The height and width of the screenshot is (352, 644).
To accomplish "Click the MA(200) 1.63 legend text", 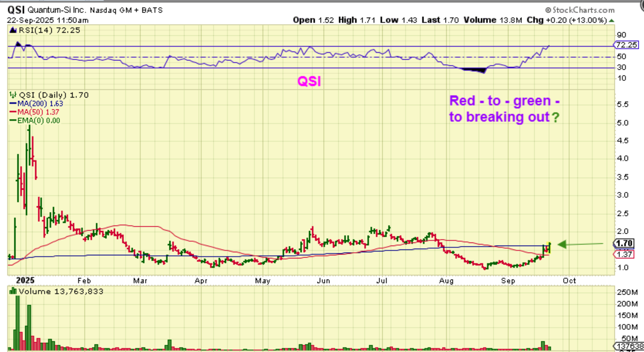I will coord(40,104).
